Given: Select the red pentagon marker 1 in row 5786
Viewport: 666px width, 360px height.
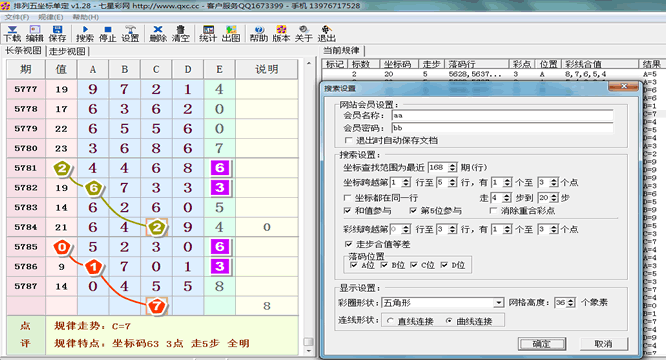Looking at the screenshot, I should [x=93, y=267].
